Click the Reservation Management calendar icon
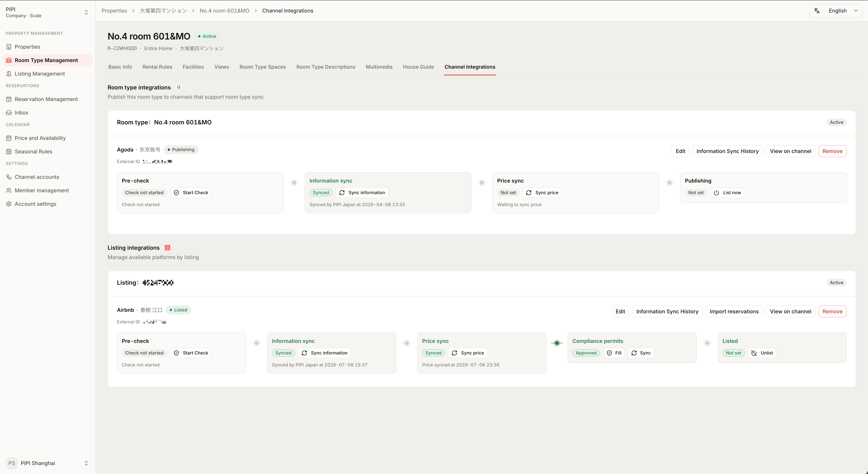Screen dimensions: 868x474 9,99
